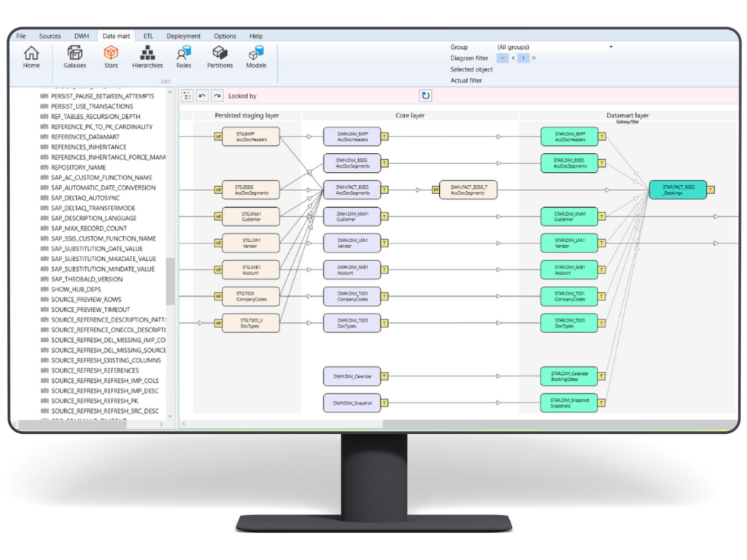Click the diagram options icon left of undo

187,96
